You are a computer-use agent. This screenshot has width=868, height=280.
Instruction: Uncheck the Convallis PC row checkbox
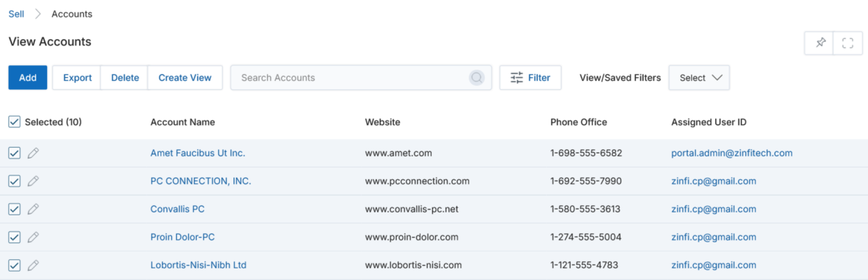[x=14, y=209]
